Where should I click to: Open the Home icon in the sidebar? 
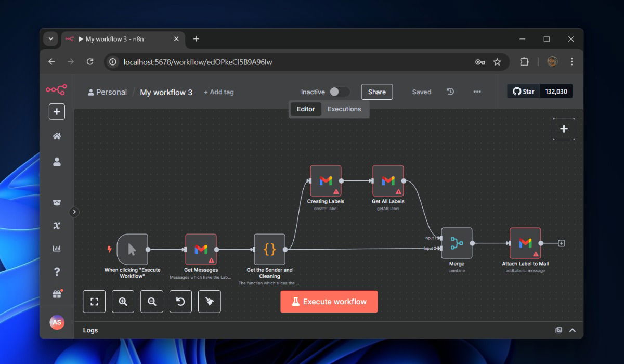(x=57, y=136)
